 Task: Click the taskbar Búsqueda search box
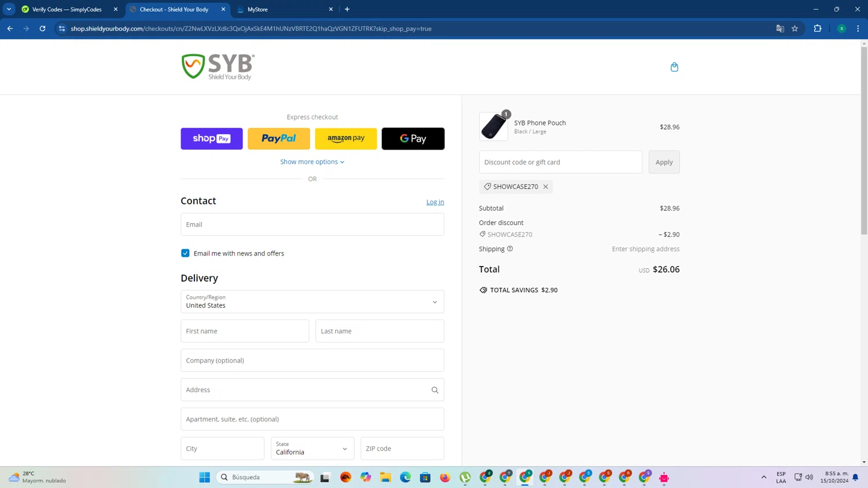(265, 478)
